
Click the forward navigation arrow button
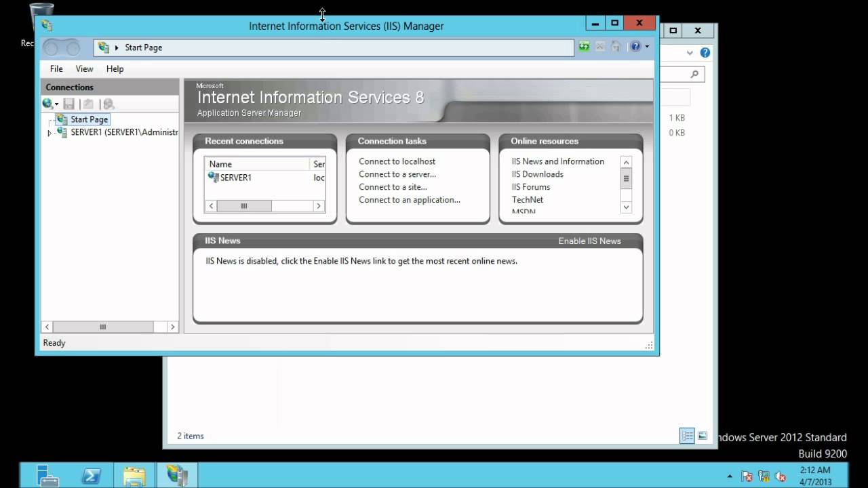72,47
